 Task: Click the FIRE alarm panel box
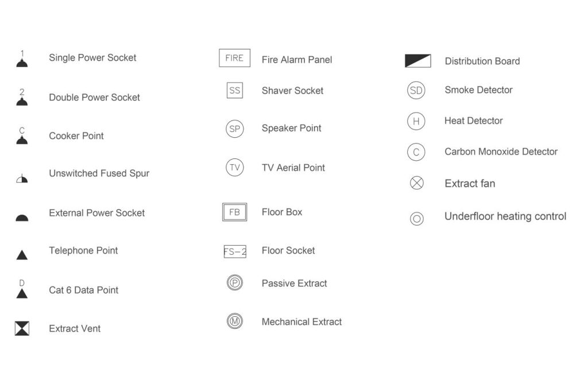[x=235, y=58]
